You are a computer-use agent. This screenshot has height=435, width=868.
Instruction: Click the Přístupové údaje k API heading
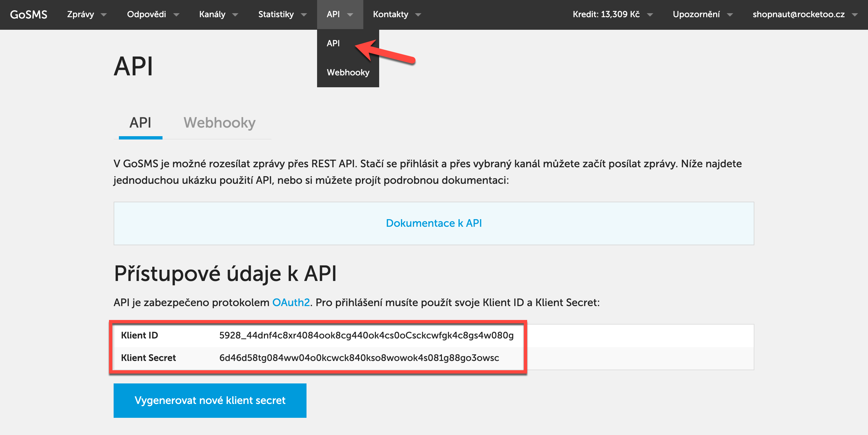225,273
